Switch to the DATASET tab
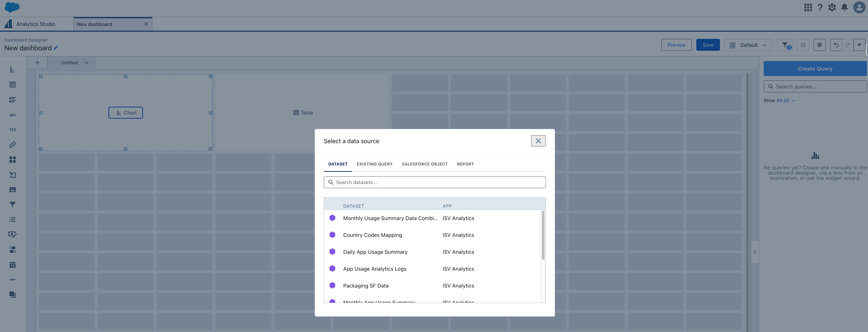The height and width of the screenshot is (332, 868). (338, 164)
